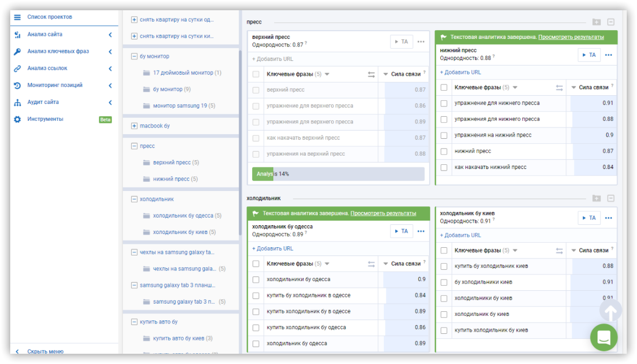This screenshot has width=637, height=364.
Task: Collapse пресс group with minus icon
Action: pos(611,22)
